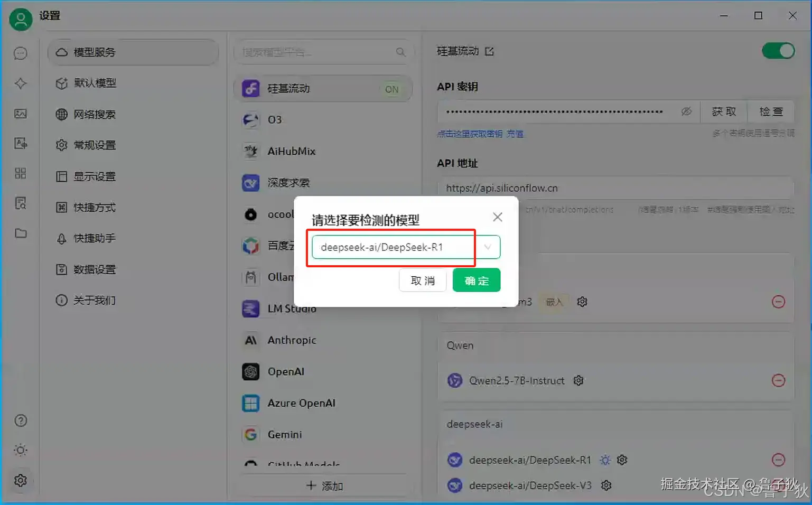The height and width of the screenshot is (505, 812).
Task: Click the 充值 link below the API key
Action: click(516, 134)
